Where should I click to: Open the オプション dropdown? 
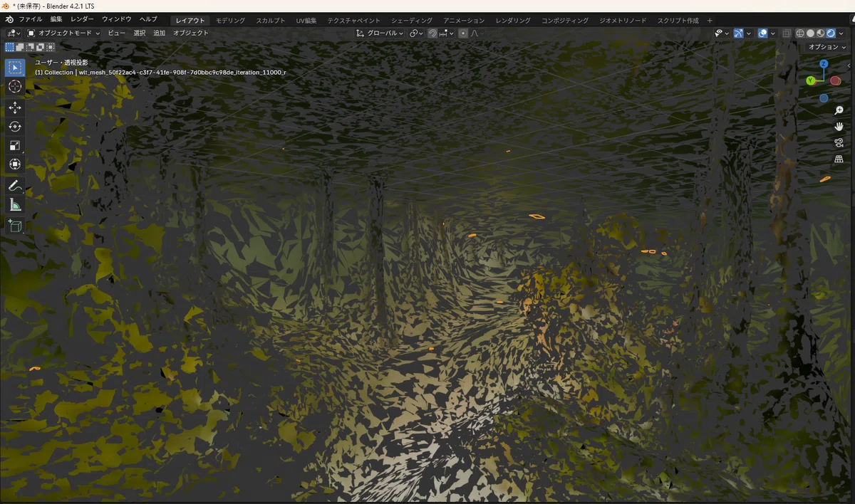click(826, 47)
